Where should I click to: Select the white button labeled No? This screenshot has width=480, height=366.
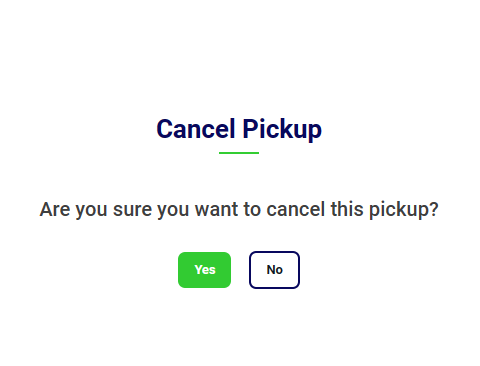(274, 270)
